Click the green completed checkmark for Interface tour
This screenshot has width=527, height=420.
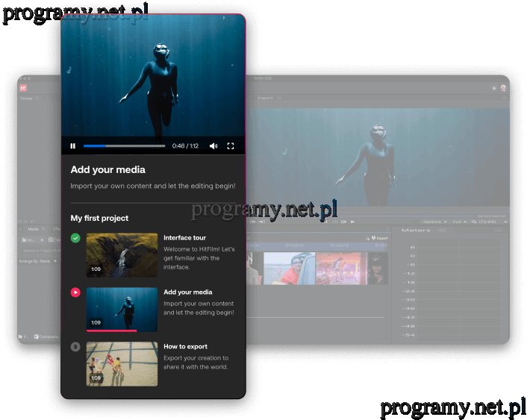point(75,238)
